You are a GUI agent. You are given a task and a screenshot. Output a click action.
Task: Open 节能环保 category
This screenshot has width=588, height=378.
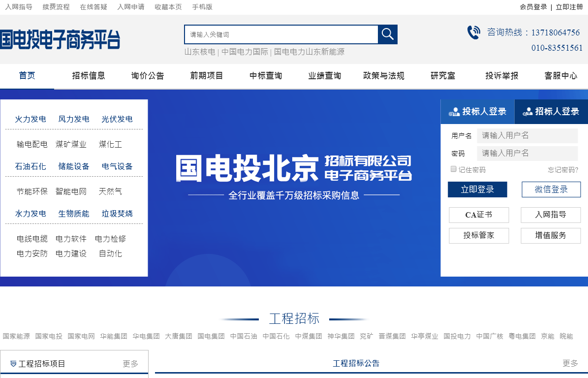point(32,191)
